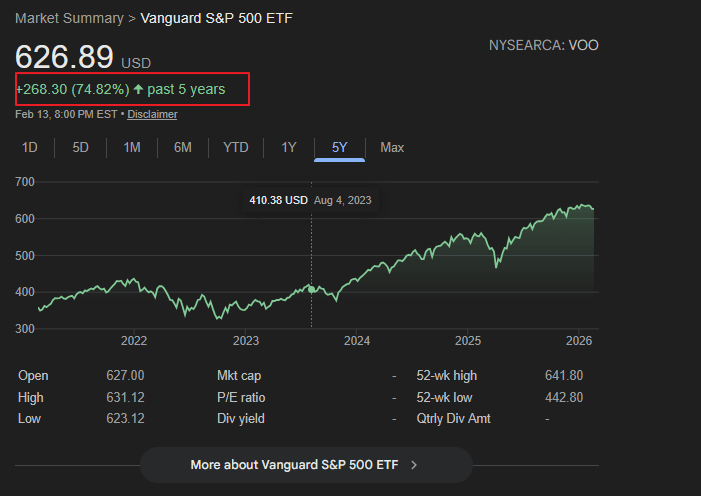Screen dimensions: 701x496
Task: Switch to the 1D time range
Action: click(x=30, y=147)
